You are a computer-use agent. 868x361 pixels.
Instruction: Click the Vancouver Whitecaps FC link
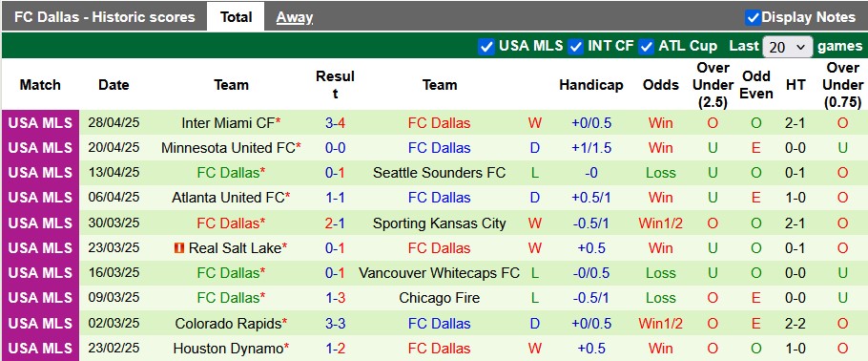coord(439,273)
